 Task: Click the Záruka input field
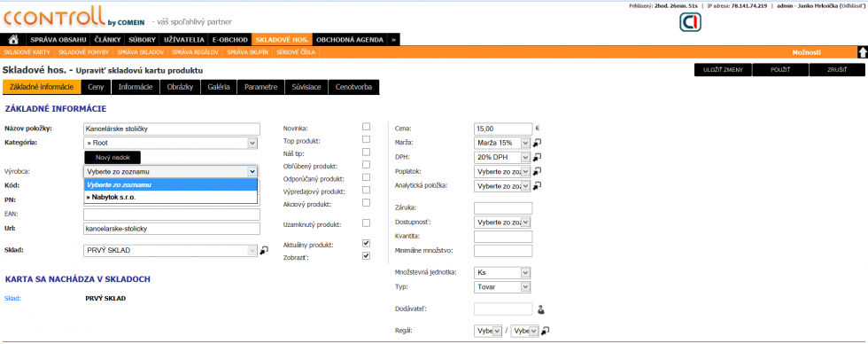[x=503, y=208]
